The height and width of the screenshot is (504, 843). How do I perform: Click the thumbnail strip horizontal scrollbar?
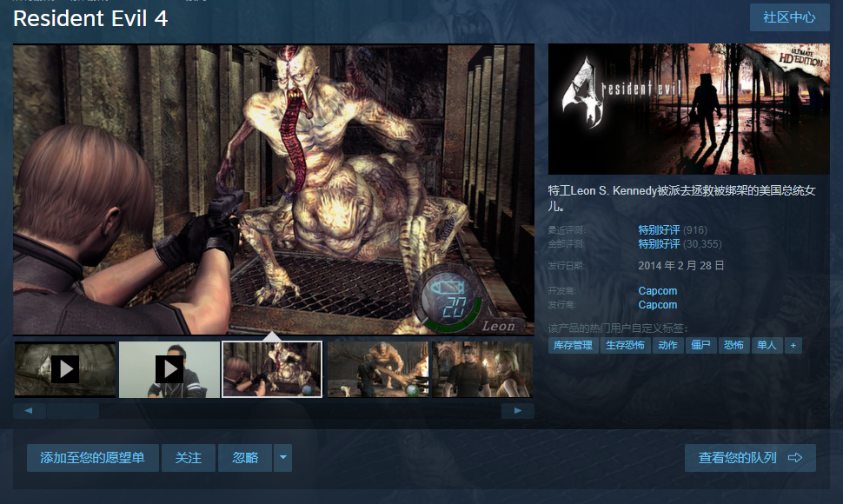click(261, 410)
